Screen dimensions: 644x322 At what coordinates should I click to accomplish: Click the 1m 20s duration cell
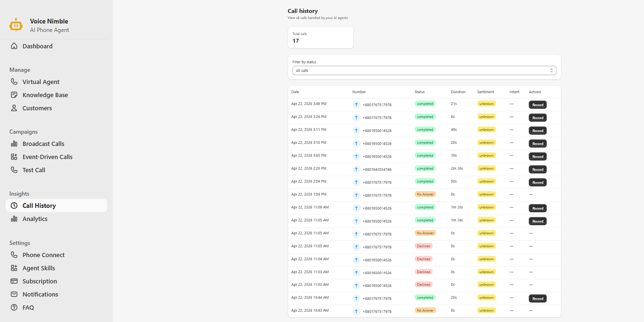[x=457, y=207]
